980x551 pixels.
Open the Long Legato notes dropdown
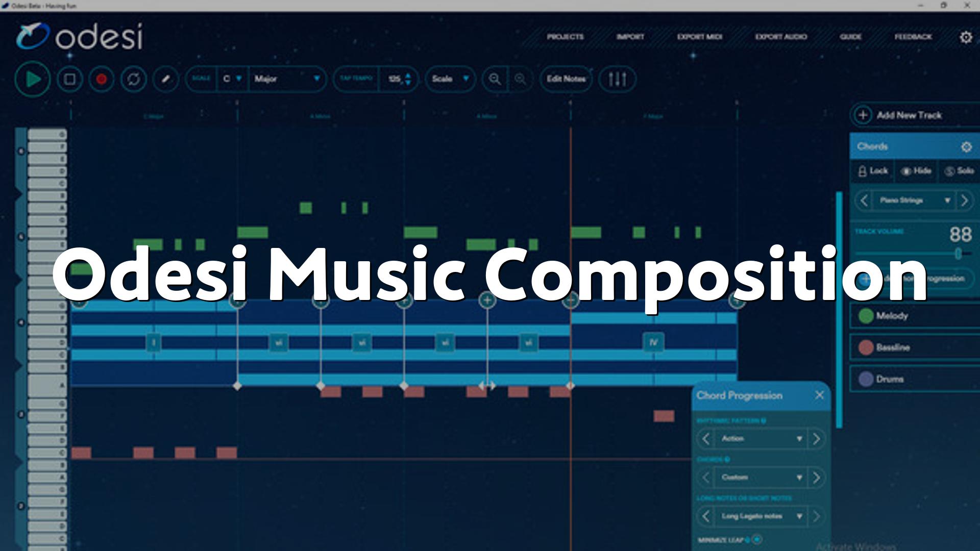click(x=760, y=516)
